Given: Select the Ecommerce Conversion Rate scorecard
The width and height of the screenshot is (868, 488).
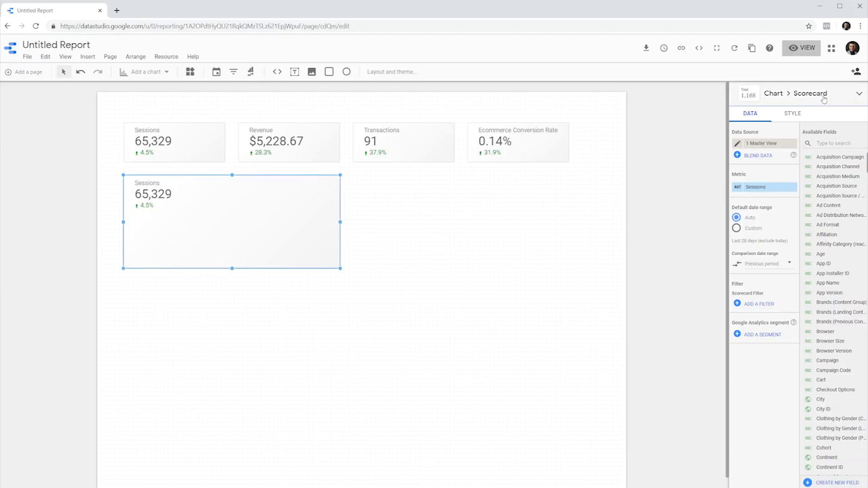Looking at the screenshot, I should 518,142.
